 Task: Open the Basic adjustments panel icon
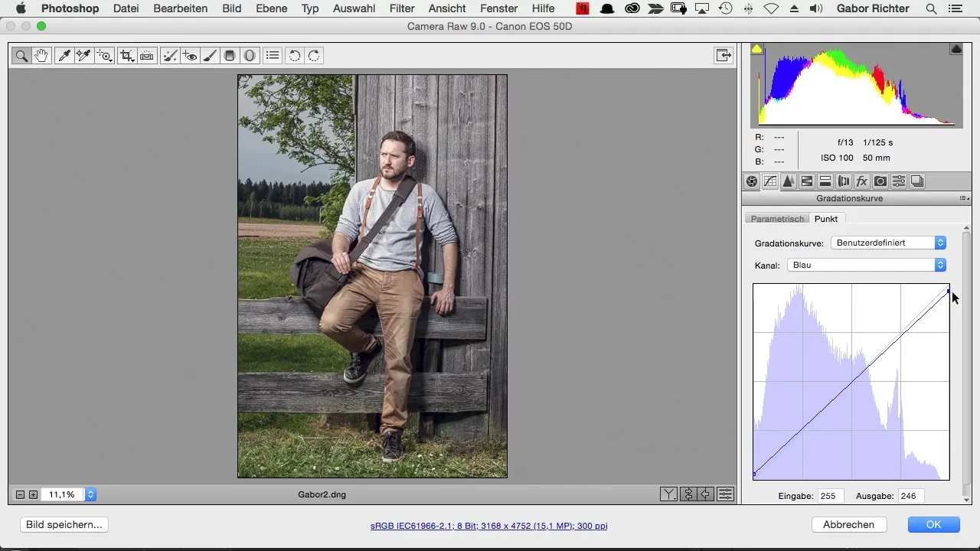tap(752, 181)
